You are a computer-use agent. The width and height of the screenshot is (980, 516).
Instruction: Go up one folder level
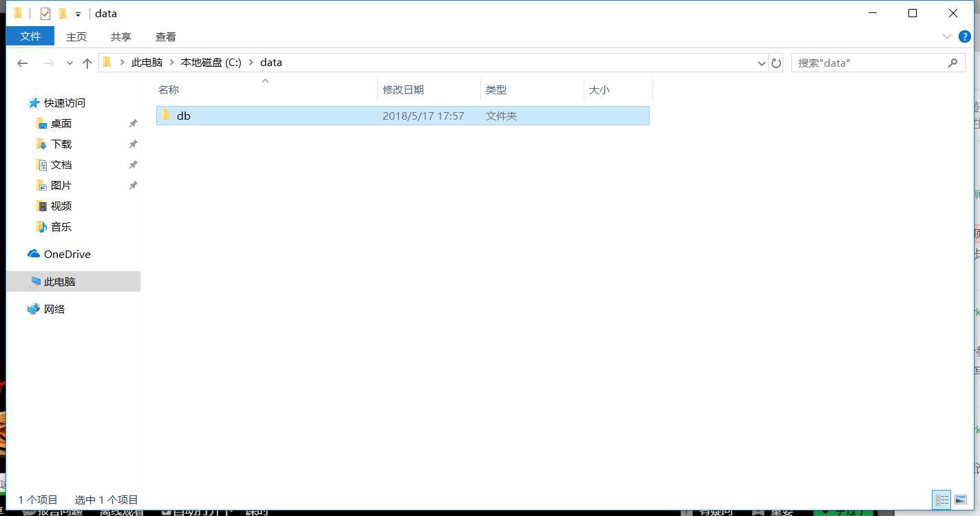[x=87, y=63]
